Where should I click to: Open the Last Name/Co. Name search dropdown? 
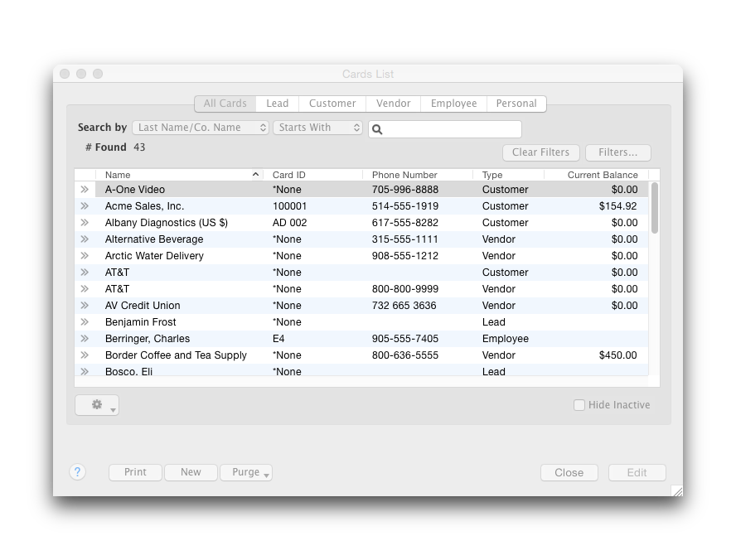pos(201,128)
